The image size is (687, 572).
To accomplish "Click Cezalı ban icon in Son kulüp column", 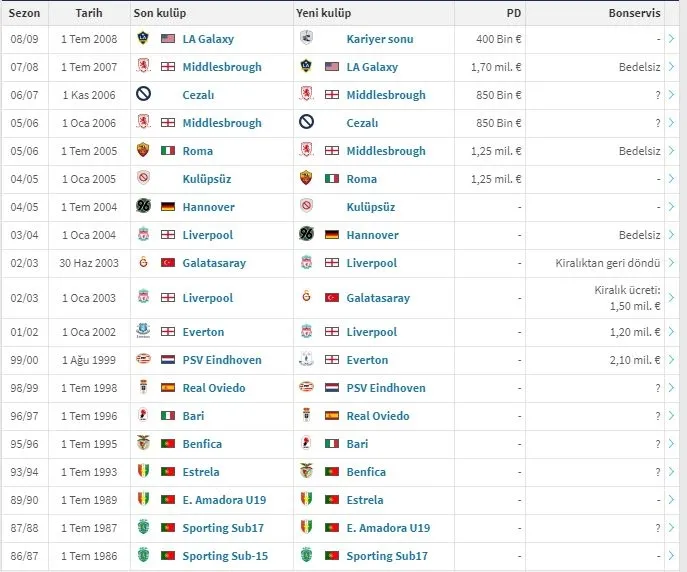I will (x=143, y=95).
